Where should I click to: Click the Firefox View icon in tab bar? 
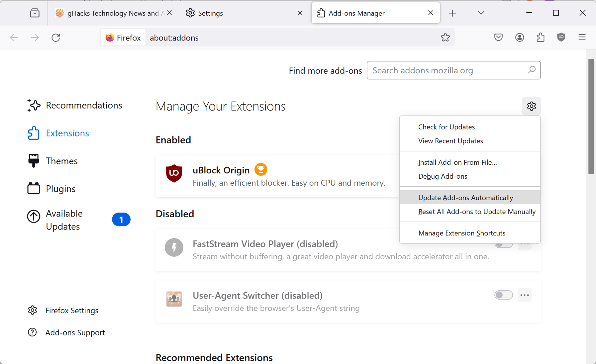[35, 13]
